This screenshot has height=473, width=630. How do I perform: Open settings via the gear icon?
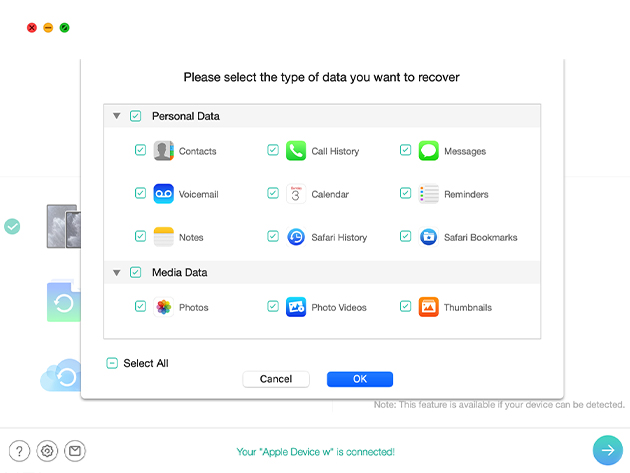click(x=47, y=451)
